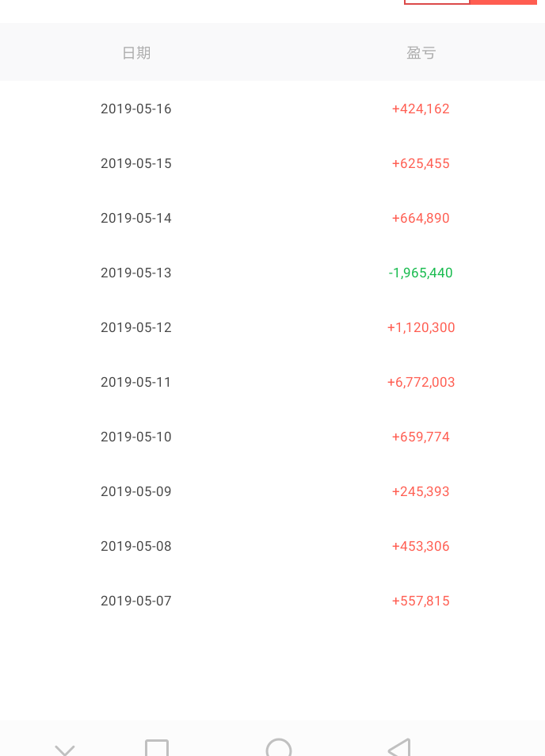Hide the navigation bar with the down chevron
This screenshot has width=545, height=756.
point(65,750)
